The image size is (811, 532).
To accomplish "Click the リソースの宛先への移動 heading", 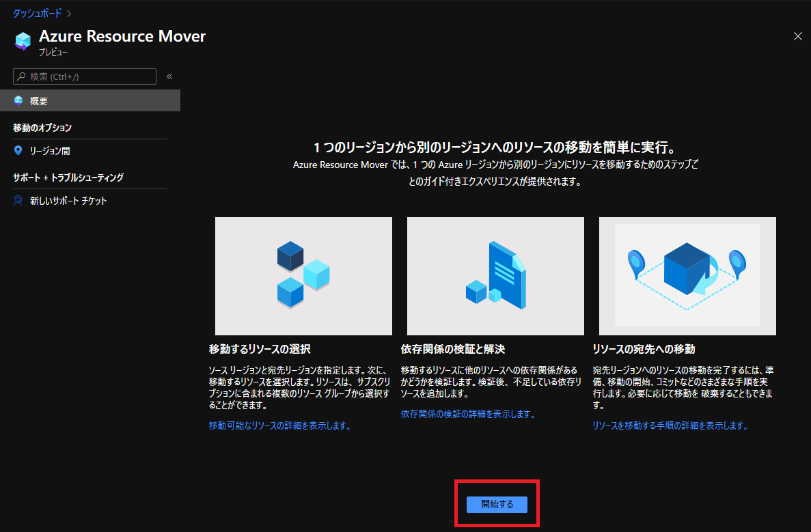I will tap(644, 349).
